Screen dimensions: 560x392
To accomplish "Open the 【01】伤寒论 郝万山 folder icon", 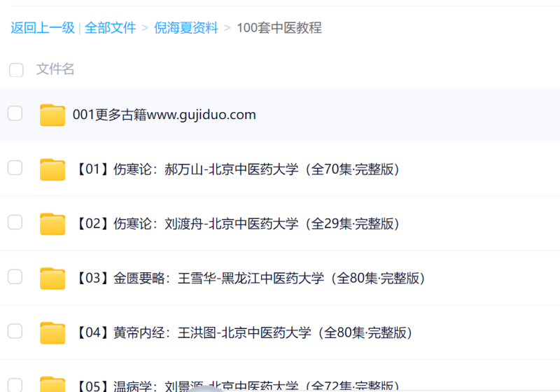I will 52,169.
